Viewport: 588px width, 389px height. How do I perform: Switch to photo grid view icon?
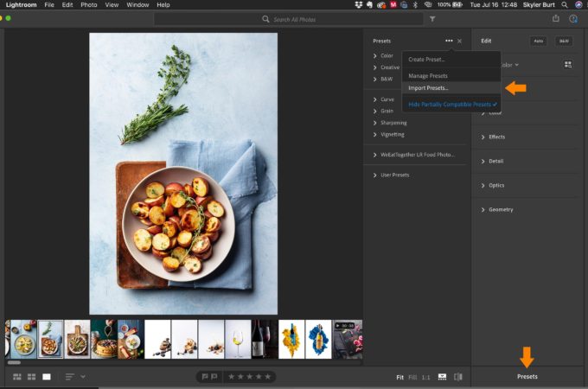[17, 377]
